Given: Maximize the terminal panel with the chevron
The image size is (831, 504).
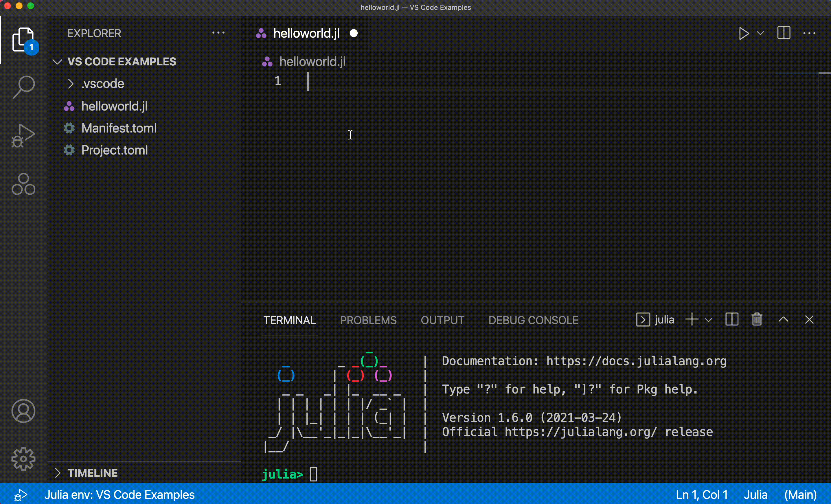Looking at the screenshot, I should click(x=784, y=319).
